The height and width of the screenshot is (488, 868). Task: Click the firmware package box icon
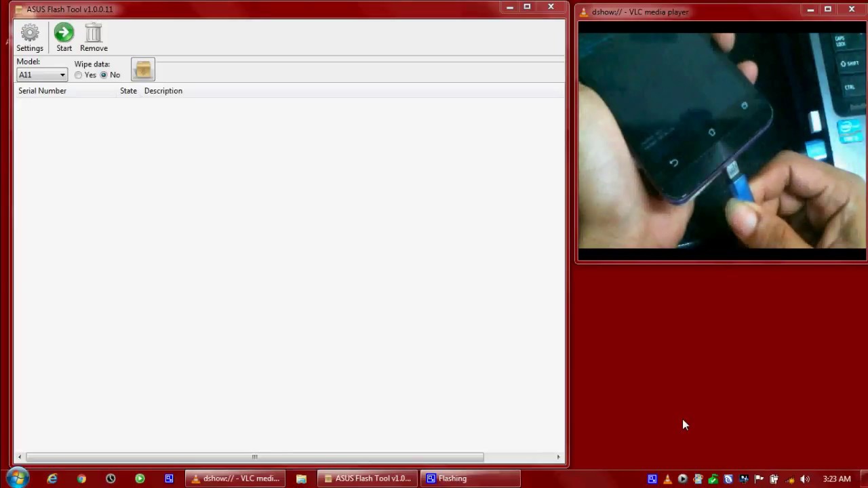[143, 70]
